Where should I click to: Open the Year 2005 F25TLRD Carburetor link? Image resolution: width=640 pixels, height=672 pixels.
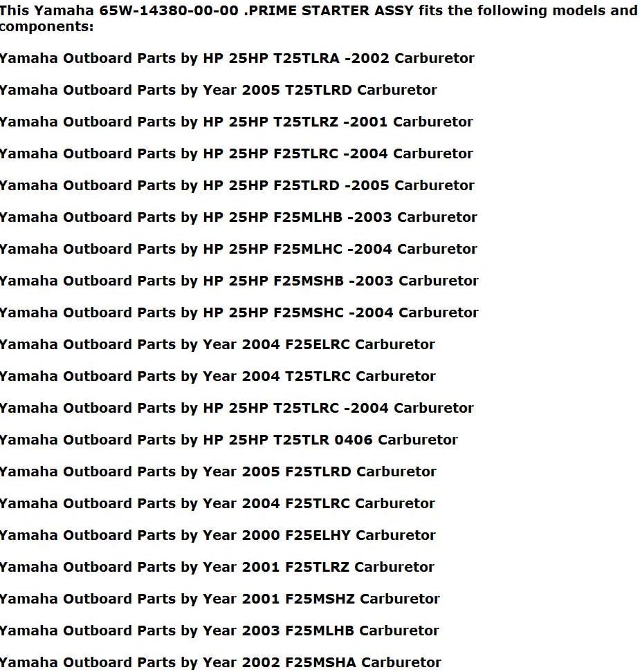click(x=218, y=472)
